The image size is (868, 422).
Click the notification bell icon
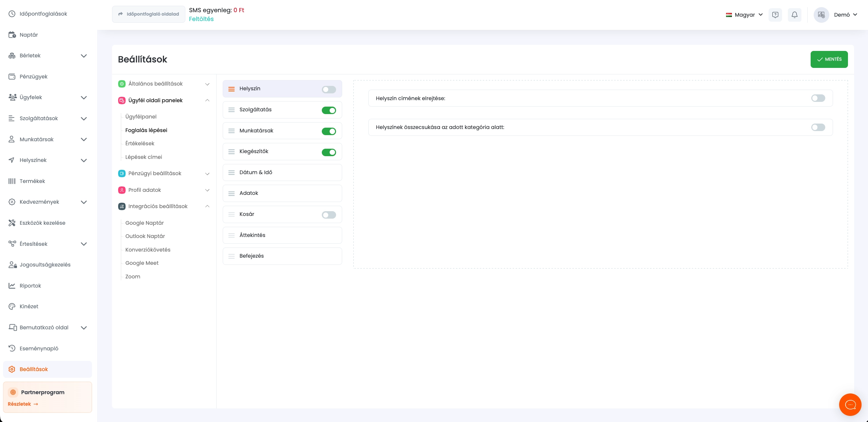pyautogui.click(x=794, y=15)
